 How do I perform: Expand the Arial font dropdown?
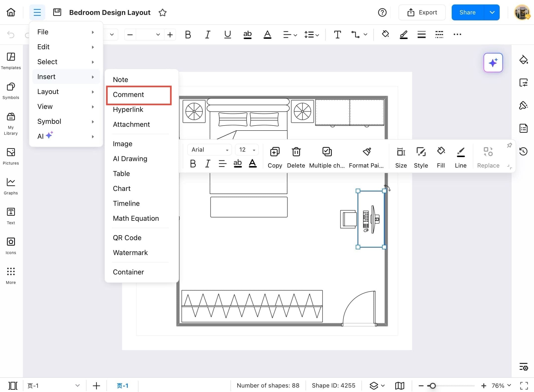[x=227, y=150]
